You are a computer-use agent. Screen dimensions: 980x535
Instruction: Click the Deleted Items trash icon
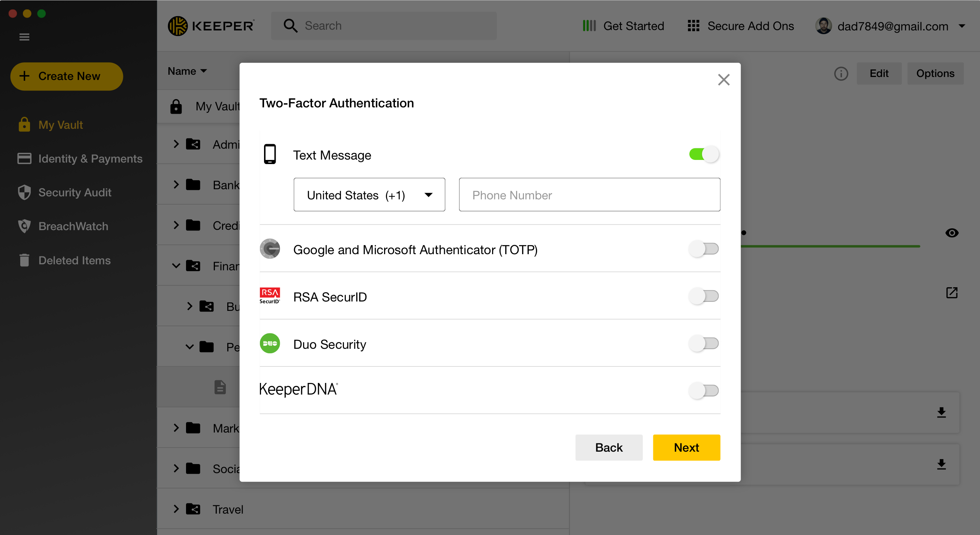(24, 260)
